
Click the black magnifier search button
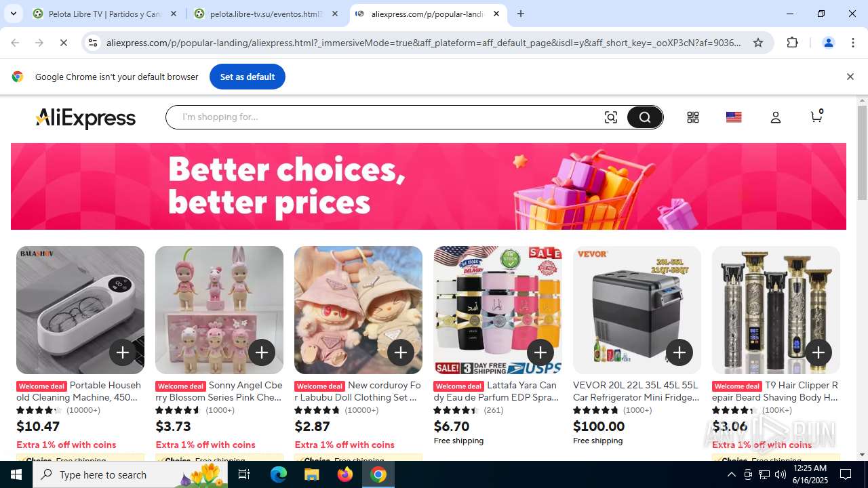(644, 117)
